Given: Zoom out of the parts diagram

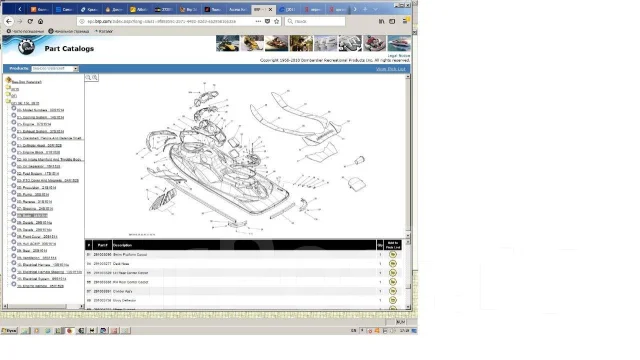Looking at the screenshot, I should tap(95, 78).
